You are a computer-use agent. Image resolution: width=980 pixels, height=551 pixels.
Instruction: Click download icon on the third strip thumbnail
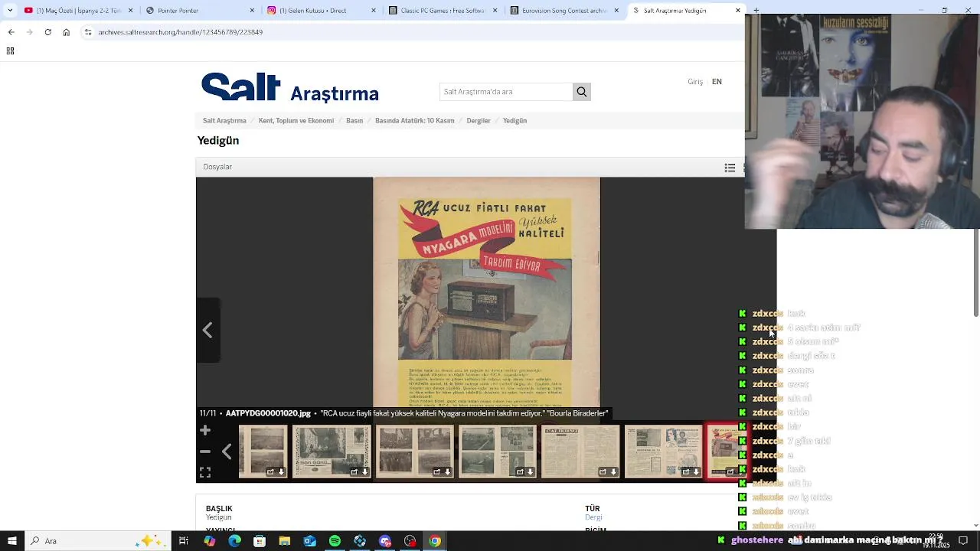(448, 472)
